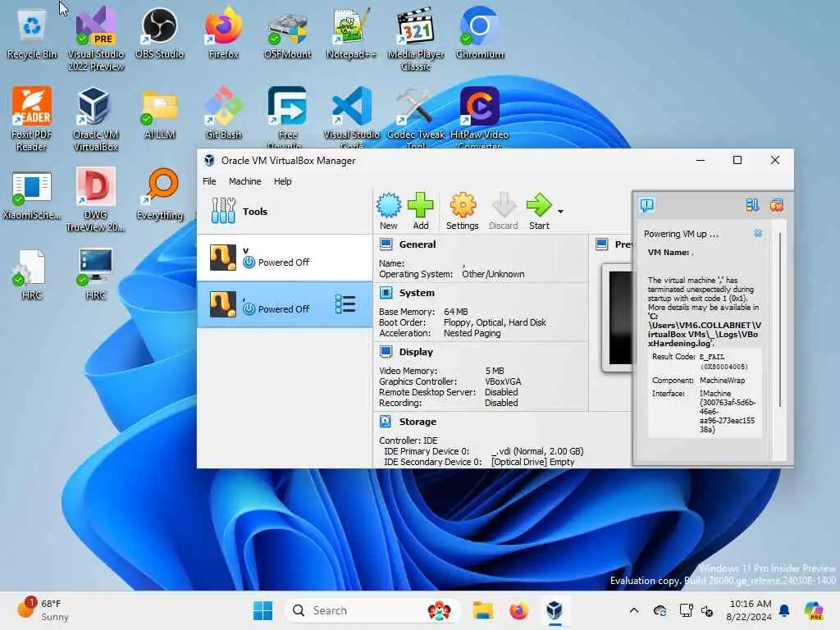The image size is (840, 630).
Task: Click the VM preview thumbnail
Action: point(617,317)
